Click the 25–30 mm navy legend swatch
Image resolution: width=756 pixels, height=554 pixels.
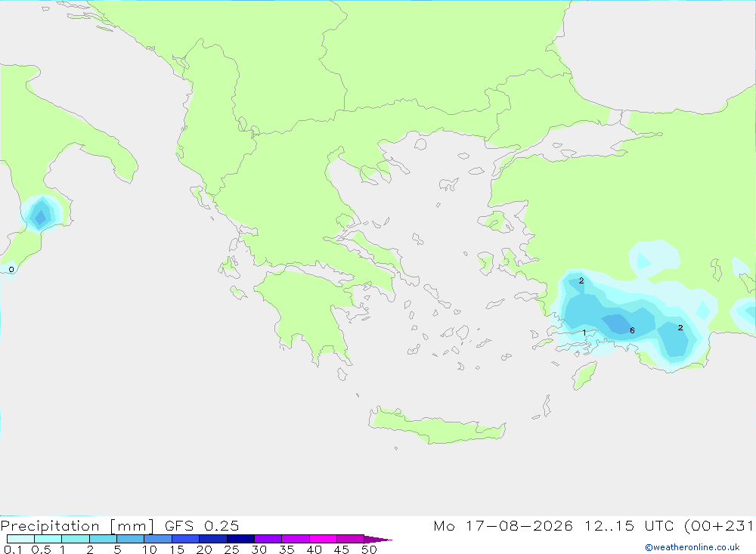click(x=240, y=539)
